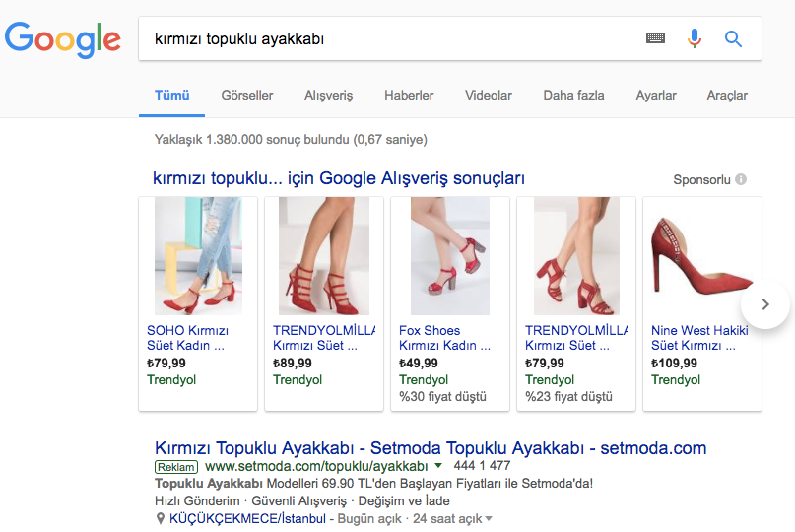Show next shopping results with arrow
The width and height of the screenshot is (795, 532).
pos(765,304)
